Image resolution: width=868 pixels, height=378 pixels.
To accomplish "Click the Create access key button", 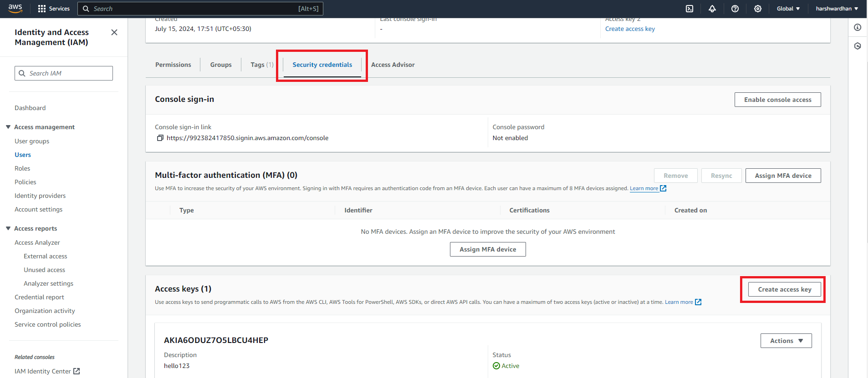I will pyautogui.click(x=785, y=289).
